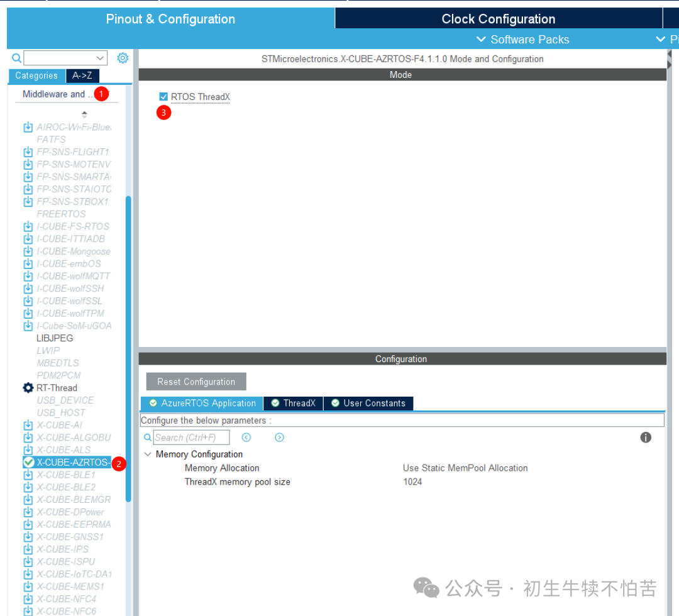The width and height of the screenshot is (679, 616).
Task: Click the Use Static MemPool Allocation value
Action: pos(465,468)
